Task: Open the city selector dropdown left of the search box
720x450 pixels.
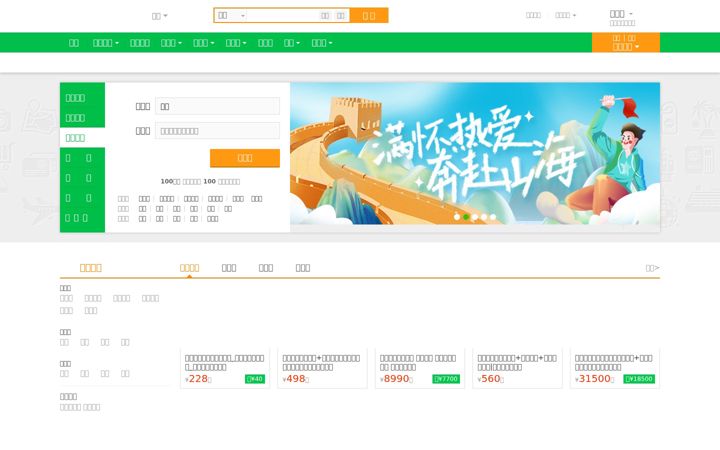Action: (159, 16)
